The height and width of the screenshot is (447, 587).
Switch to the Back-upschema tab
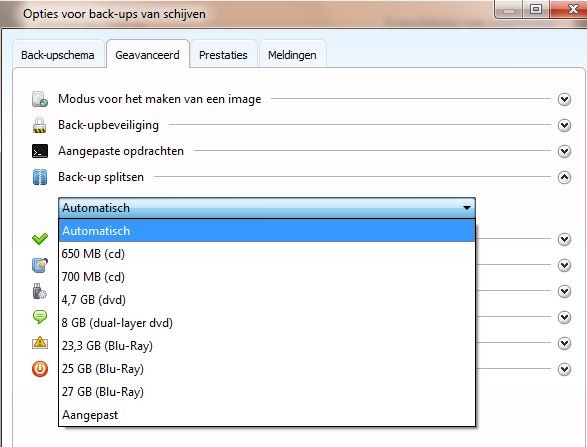coord(58,55)
